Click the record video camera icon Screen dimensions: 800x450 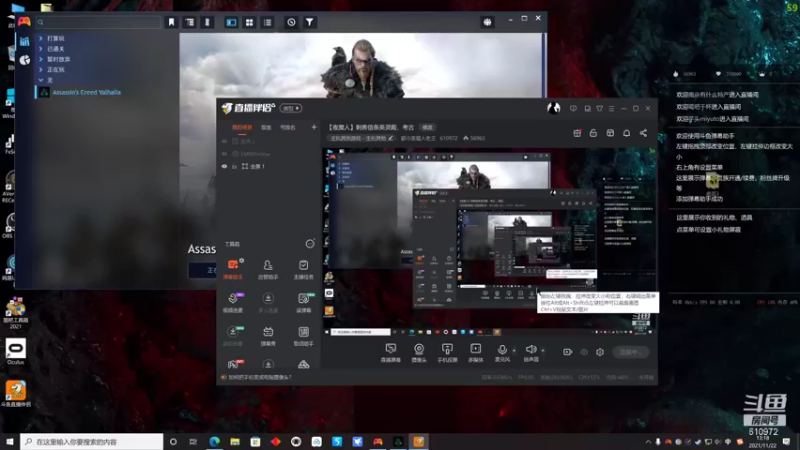567,352
